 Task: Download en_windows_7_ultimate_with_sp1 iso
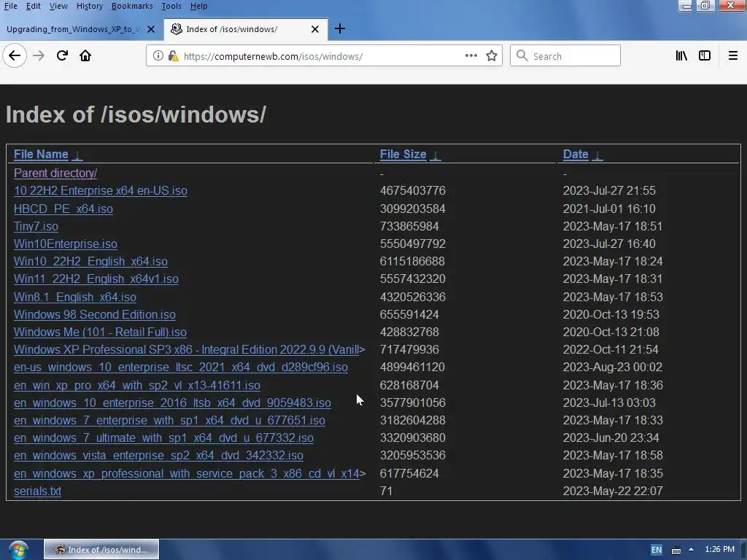(163, 438)
